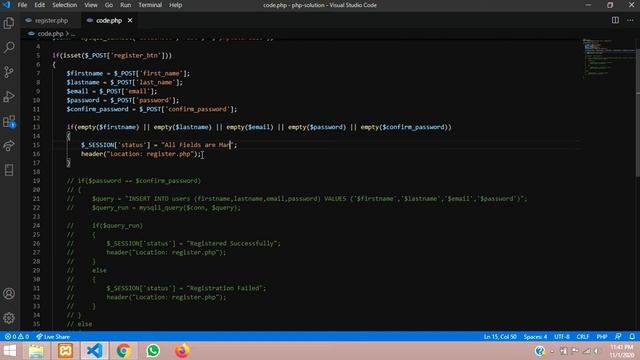The width and height of the screenshot is (640, 360).
Task: Open the Go menu
Action: click(x=109, y=5)
